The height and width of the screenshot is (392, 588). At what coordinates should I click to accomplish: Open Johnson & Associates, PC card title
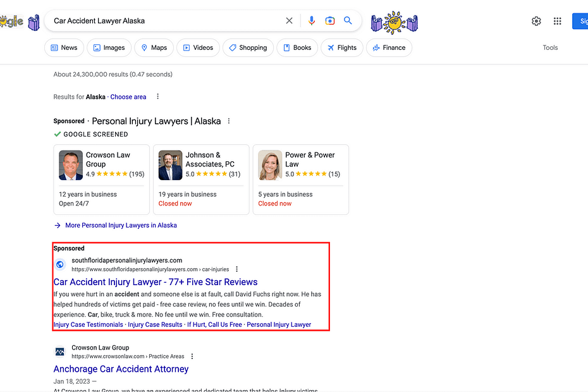tap(210, 159)
